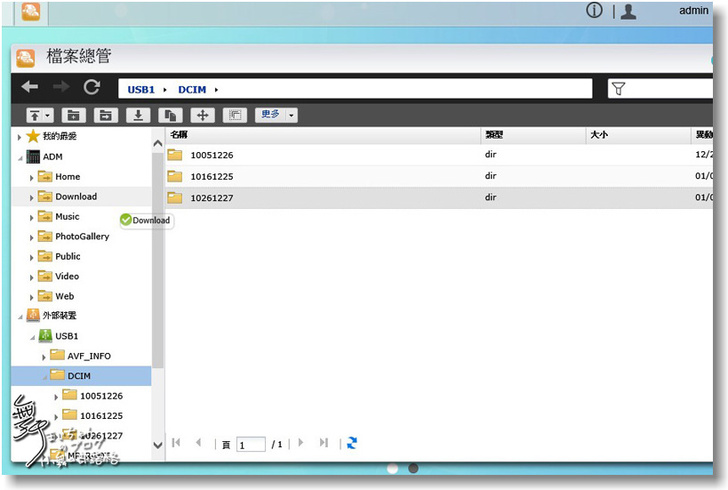728x490 pixels.
Task: Expand the Music folder node
Action: tap(31, 218)
